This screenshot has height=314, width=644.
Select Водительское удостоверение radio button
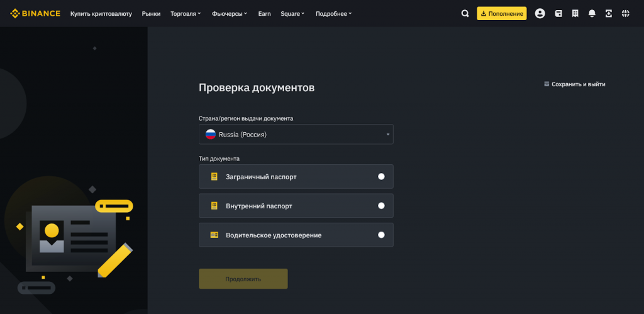[x=381, y=235]
